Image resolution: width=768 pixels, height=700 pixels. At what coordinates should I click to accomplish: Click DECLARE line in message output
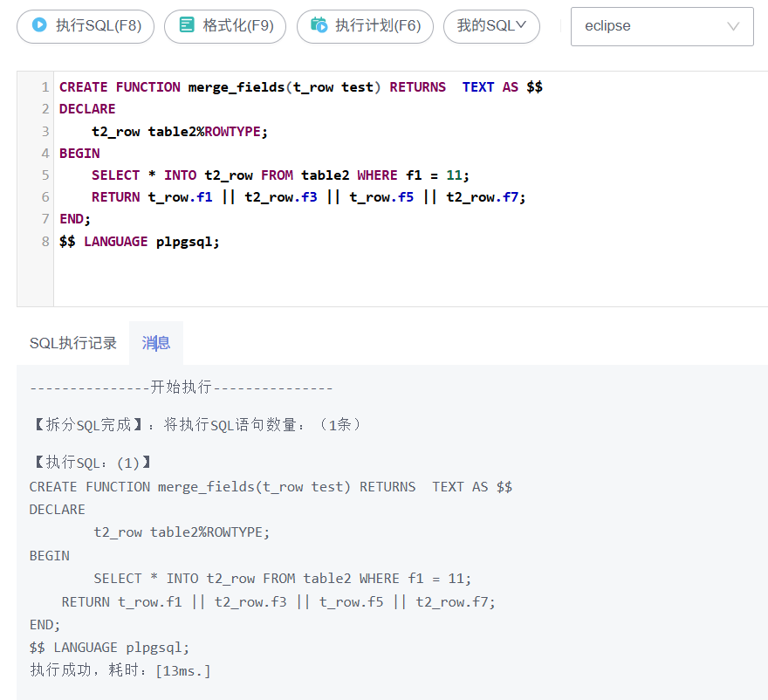coord(58,510)
